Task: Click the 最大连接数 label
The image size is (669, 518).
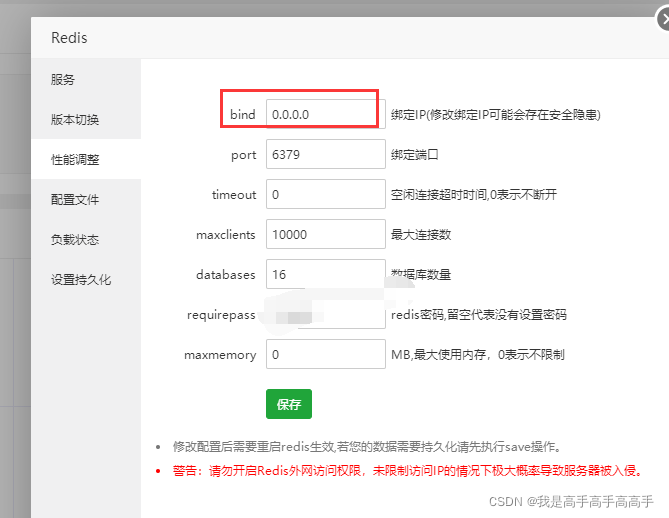Action: [421, 234]
